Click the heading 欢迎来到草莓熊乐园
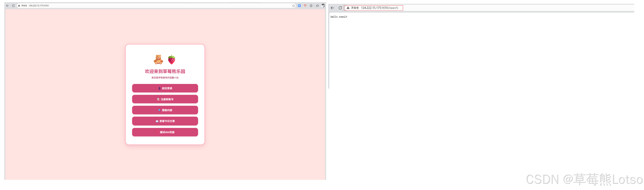Screen dimensions: 644x190 click(x=165, y=71)
